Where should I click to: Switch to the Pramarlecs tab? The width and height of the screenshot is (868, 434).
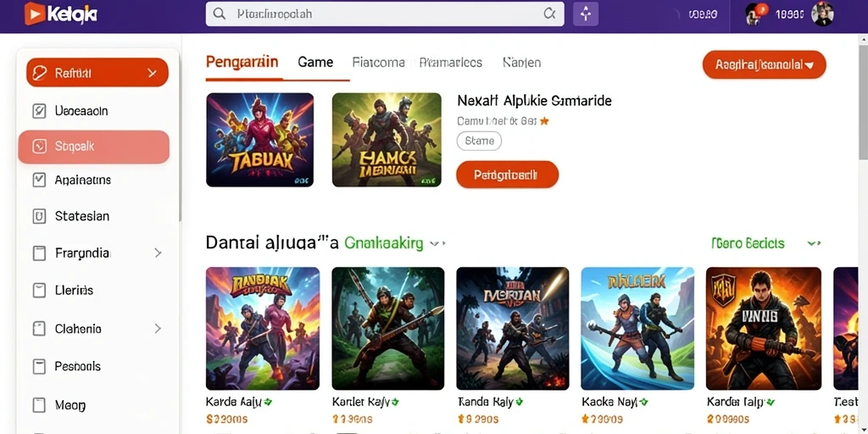(x=451, y=63)
